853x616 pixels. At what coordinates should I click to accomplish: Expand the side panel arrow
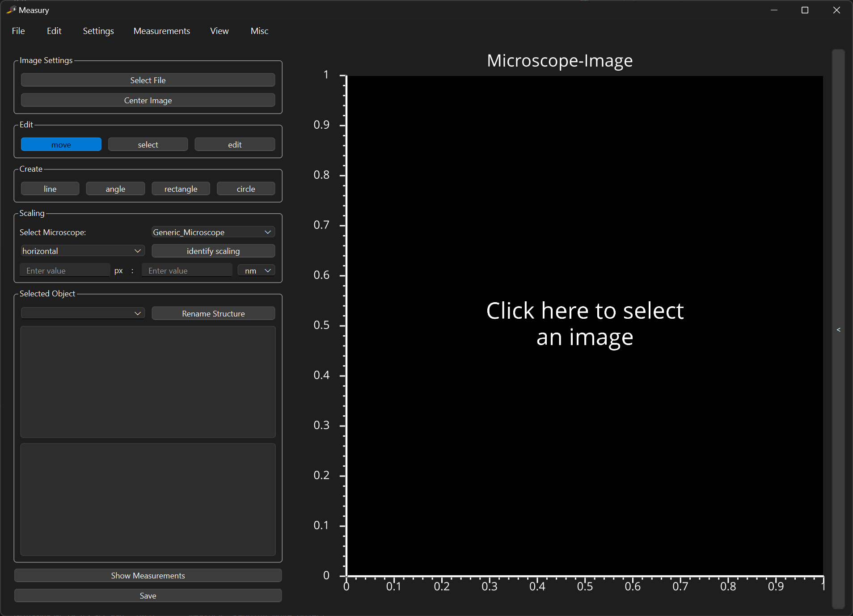point(838,329)
